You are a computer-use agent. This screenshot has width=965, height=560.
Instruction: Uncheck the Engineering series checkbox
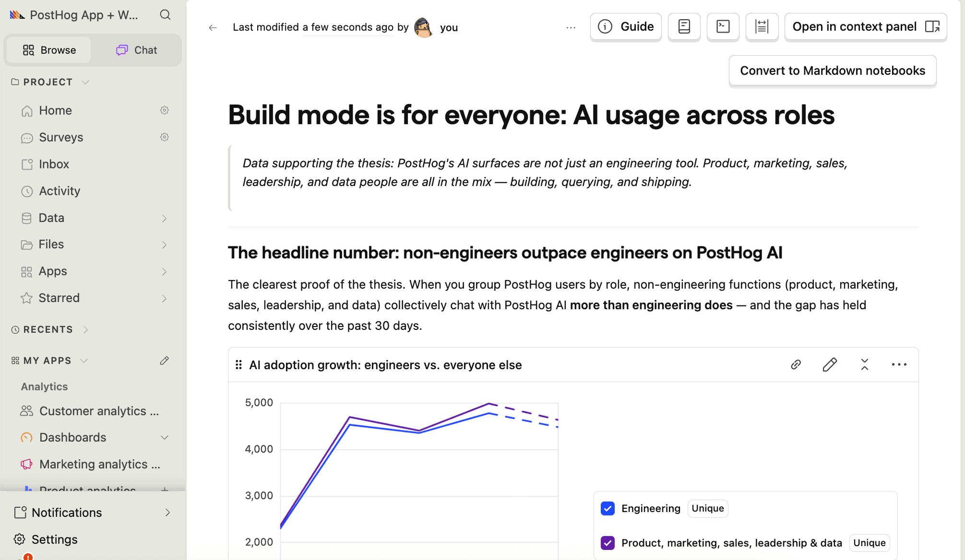coord(608,508)
